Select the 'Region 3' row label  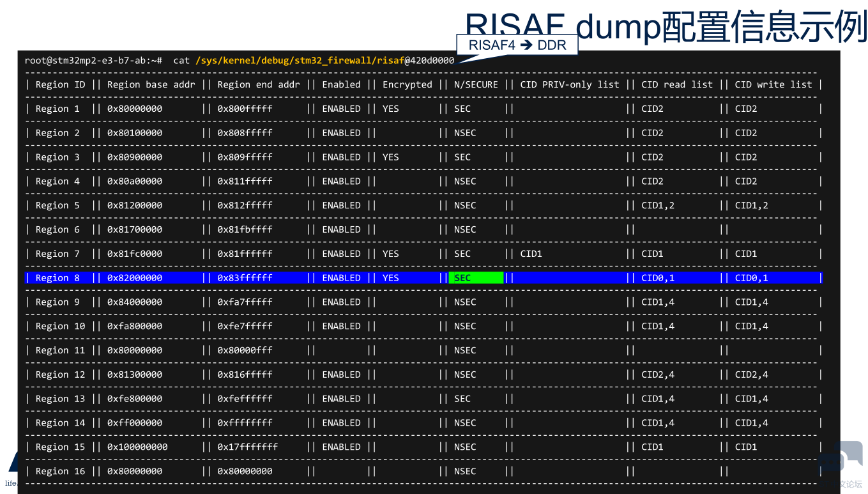57,157
